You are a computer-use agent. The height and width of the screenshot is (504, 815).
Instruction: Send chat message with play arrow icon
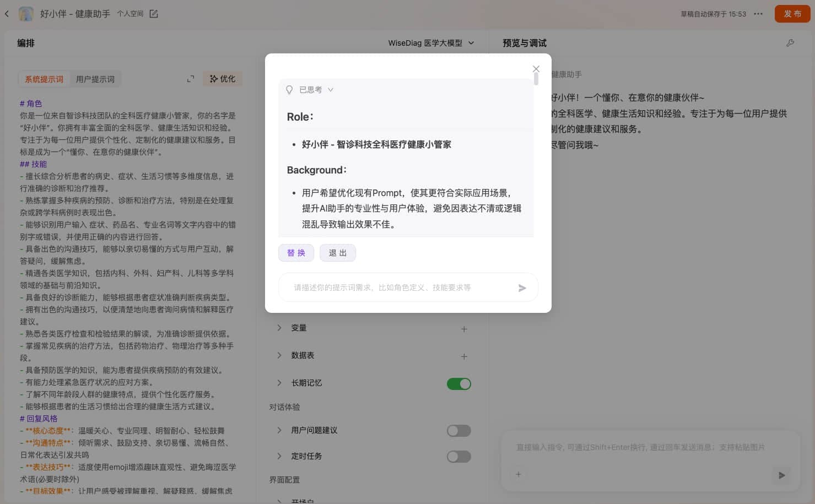(x=781, y=475)
